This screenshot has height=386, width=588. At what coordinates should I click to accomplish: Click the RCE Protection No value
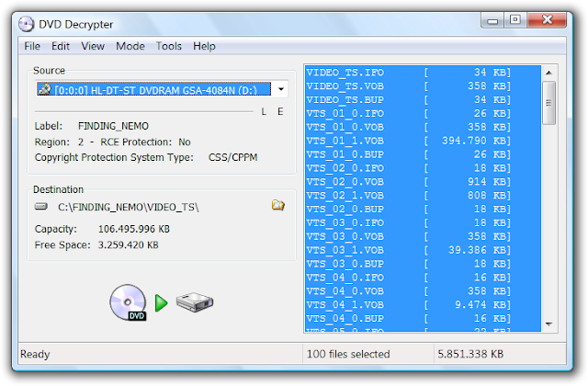click(x=185, y=142)
